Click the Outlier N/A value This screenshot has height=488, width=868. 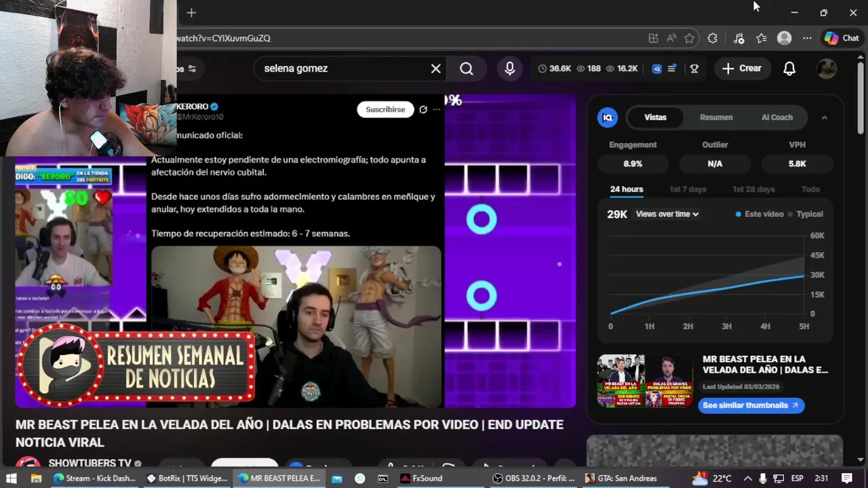[x=715, y=163]
